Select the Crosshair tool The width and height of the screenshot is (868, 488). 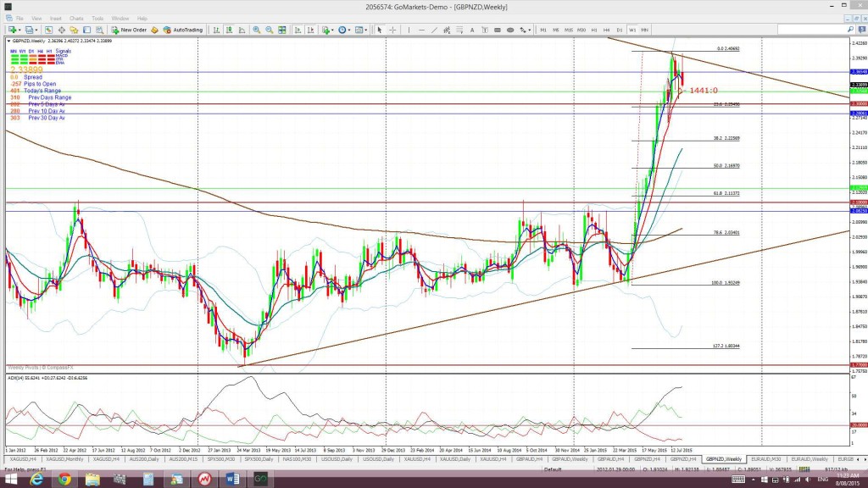392,30
